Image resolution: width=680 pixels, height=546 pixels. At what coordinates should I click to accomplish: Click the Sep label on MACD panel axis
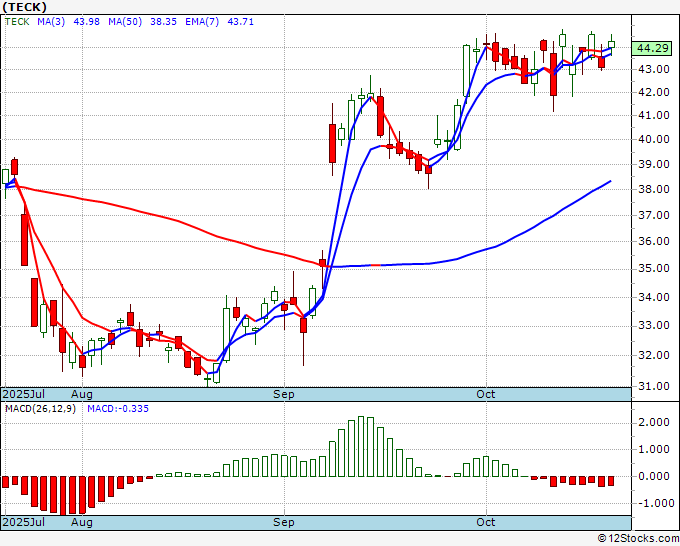[x=284, y=522]
